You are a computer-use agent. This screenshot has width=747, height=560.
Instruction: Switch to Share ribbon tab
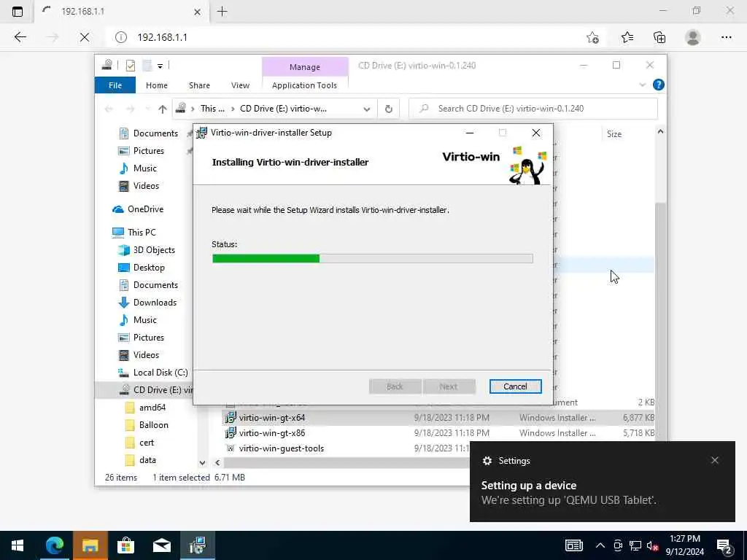[x=199, y=85]
